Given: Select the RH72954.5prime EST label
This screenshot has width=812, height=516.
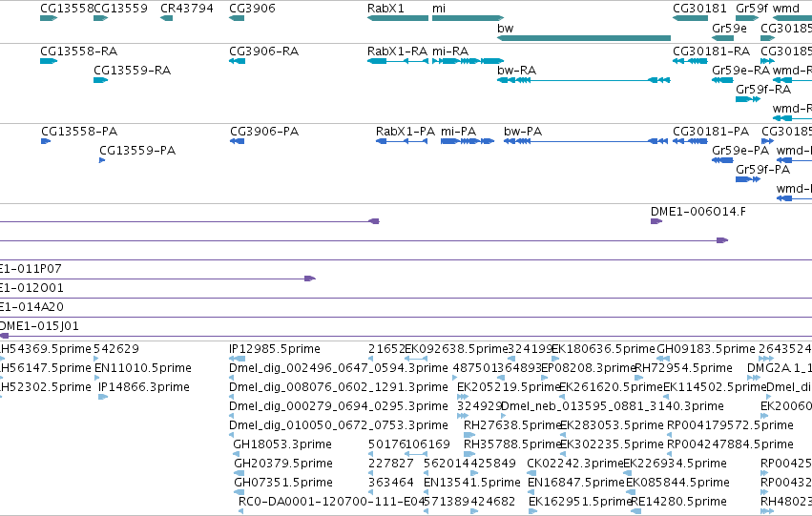Looking at the screenshot, I should [x=683, y=368].
